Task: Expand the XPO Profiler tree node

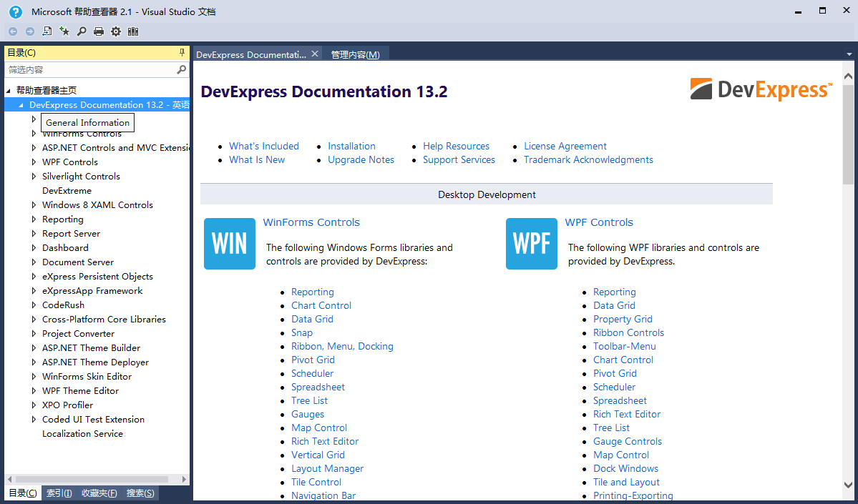Action: (34, 405)
